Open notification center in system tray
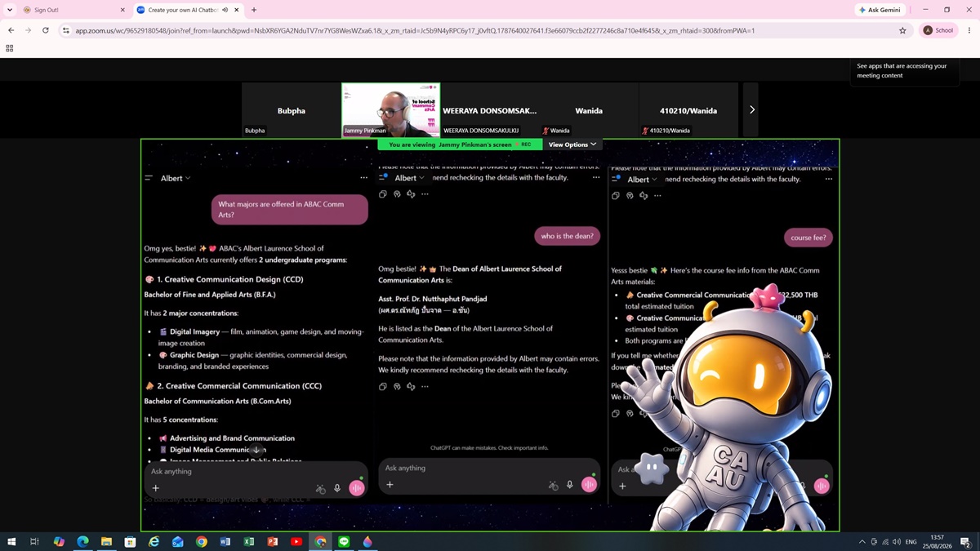This screenshot has height=551, width=980. pos(964,541)
